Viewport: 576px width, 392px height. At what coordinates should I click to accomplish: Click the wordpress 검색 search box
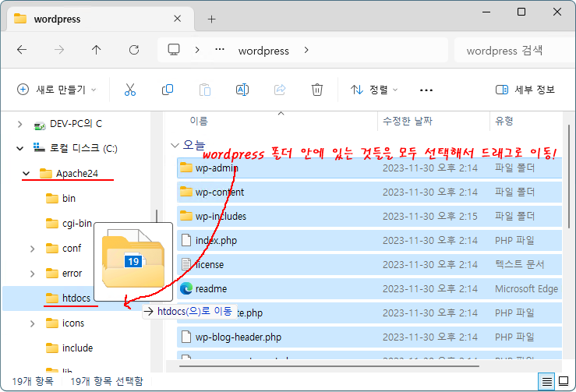(x=514, y=51)
